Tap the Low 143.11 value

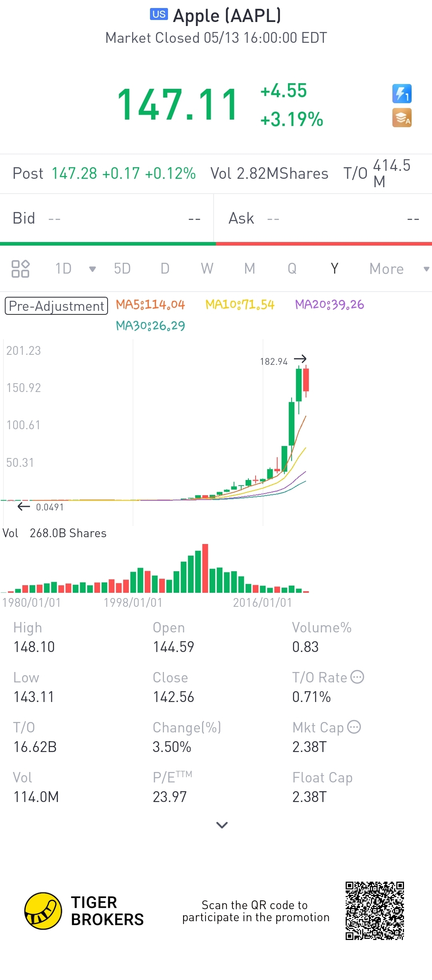(34, 697)
